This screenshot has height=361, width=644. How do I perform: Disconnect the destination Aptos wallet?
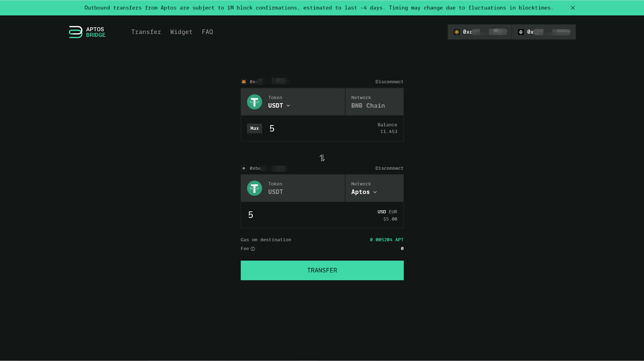pyautogui.click(x=389, y=168)
